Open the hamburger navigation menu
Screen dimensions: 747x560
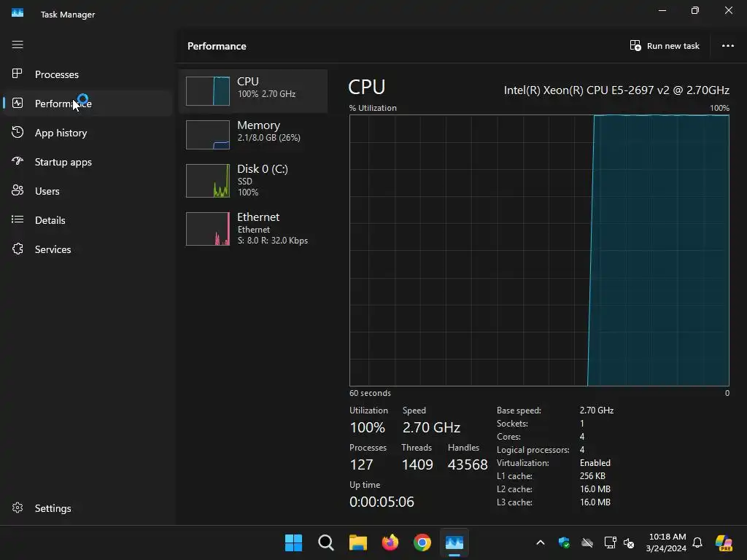click(18, 44)
